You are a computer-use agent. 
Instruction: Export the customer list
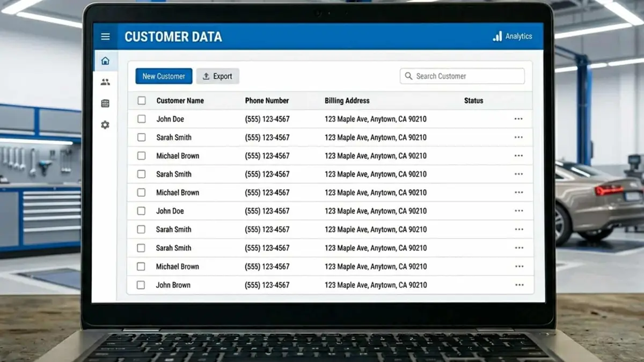(217, 76)
